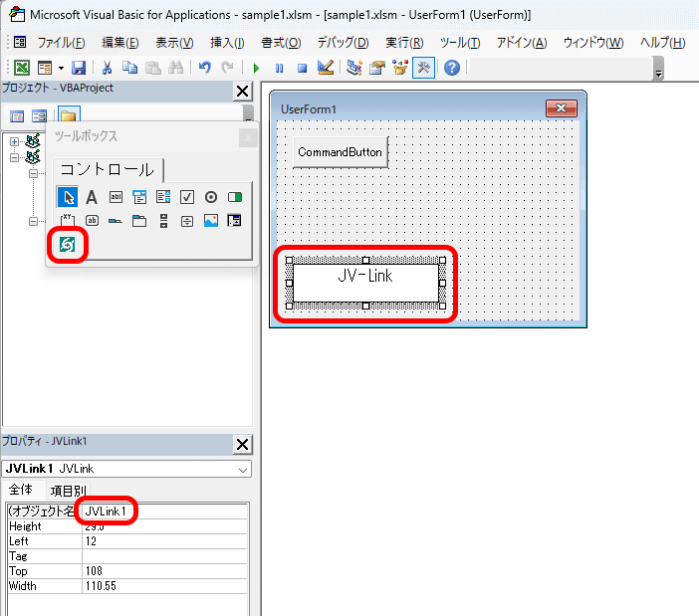Open the Object Browser toolbar icon
This screenshot has width=699, height=616.
click(x=400, y=68)
